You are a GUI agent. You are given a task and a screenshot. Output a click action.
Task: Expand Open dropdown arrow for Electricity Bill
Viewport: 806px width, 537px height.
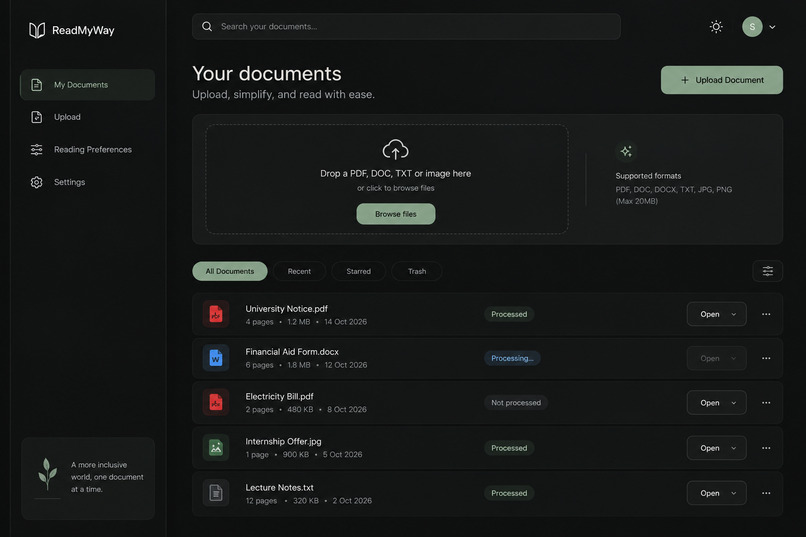(x=734, y=403)
